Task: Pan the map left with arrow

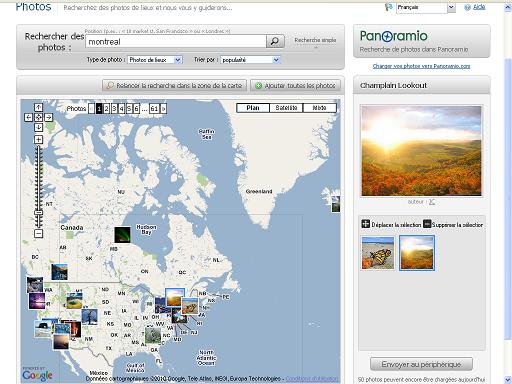Action: point(29,117)
